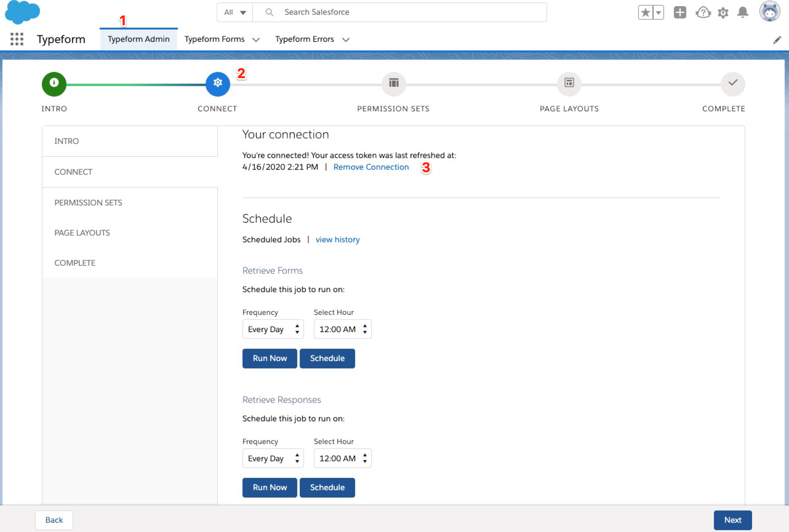Screen dimensions: 789x532
Task: Open the Salesforce Help question icon
Action: pos(703,12)
